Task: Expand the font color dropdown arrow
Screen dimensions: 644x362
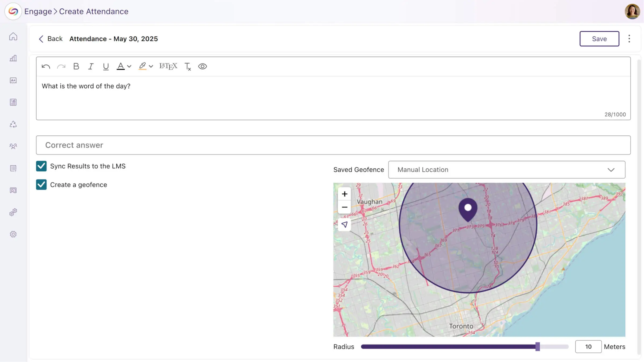Action: [x=129, y=67]
